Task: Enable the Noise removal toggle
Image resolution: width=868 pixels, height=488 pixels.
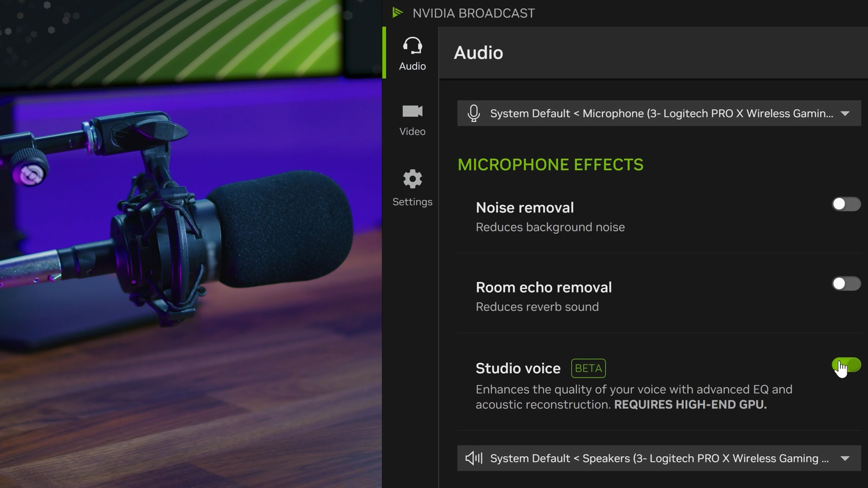Action: point(846,204)
